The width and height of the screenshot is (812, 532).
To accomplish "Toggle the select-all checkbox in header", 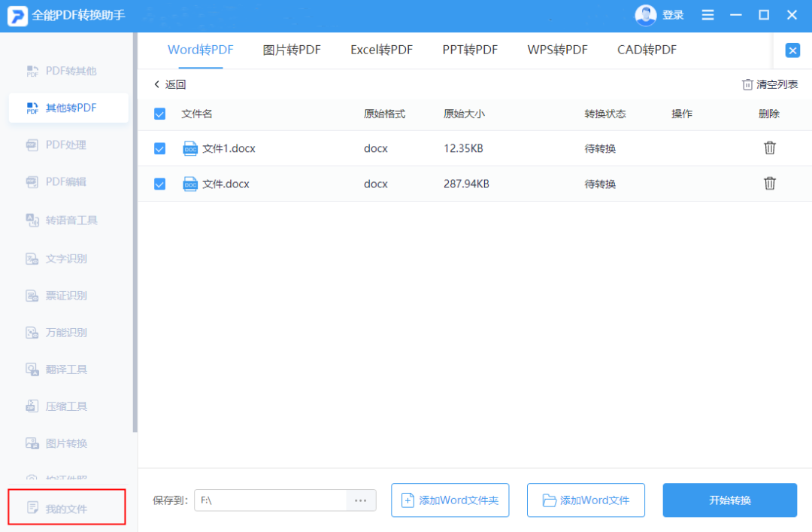I will [x=159, y=114].
